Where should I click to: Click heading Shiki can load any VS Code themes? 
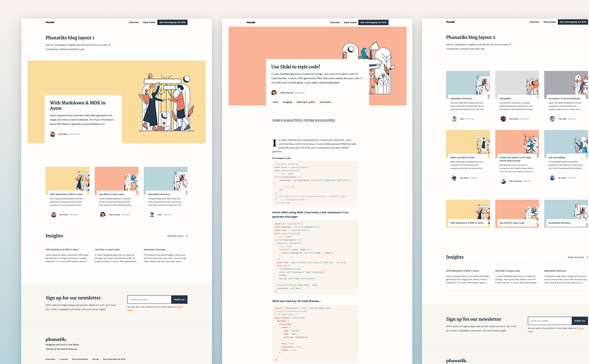pyautogui.click(x=296, y=301)
